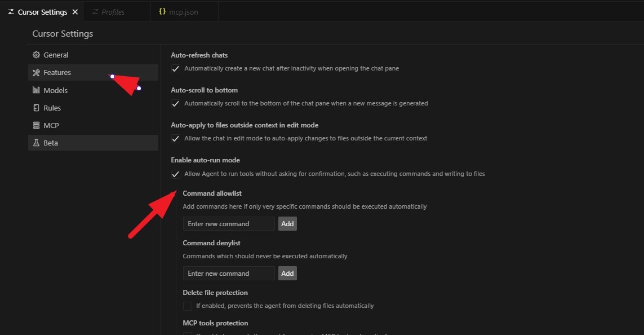
Task: Click the Features wrench icon
Action: (x=36, y=72)
